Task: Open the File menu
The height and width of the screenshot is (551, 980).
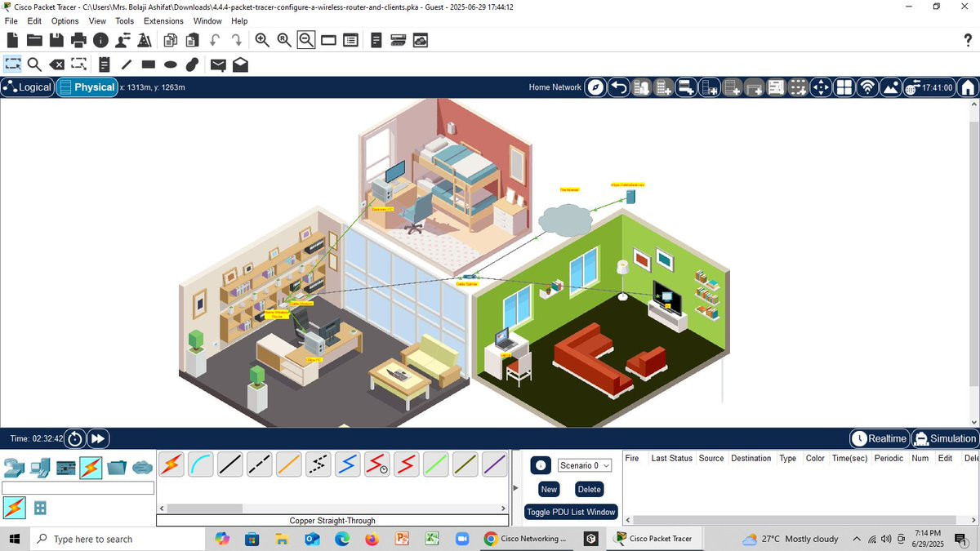Action: [x=11, y=21]
